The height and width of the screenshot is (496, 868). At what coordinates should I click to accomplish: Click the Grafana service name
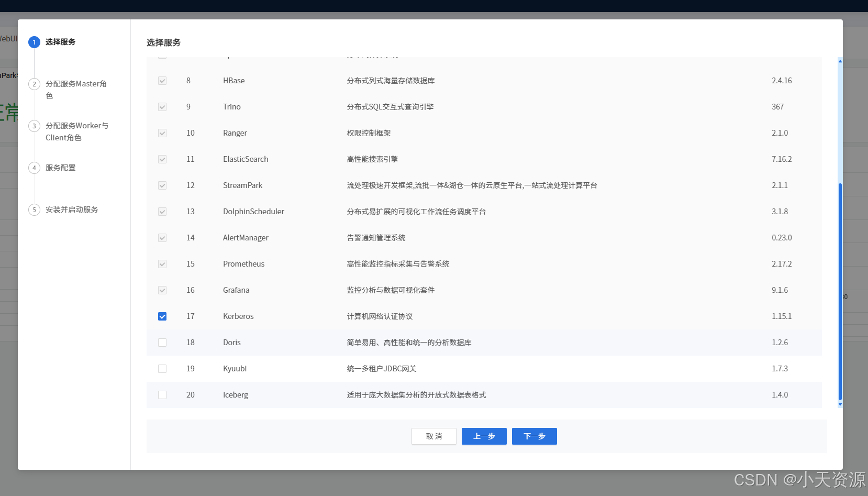point(237,290)
